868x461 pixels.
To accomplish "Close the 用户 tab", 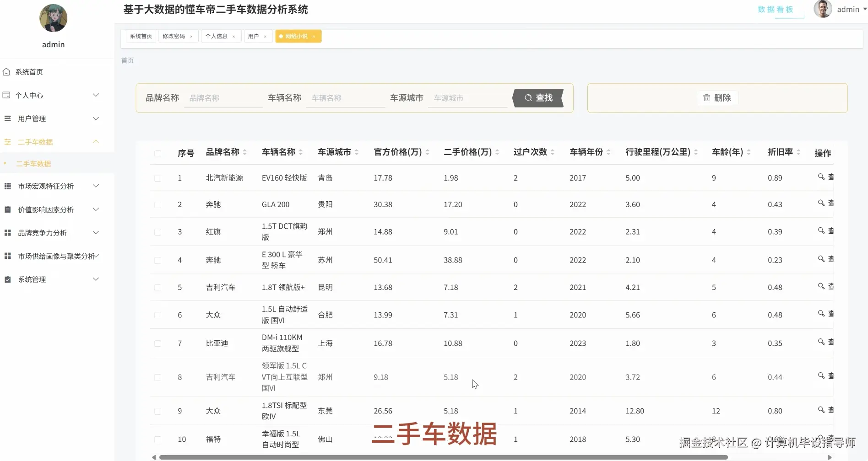I will pos(265,37).
